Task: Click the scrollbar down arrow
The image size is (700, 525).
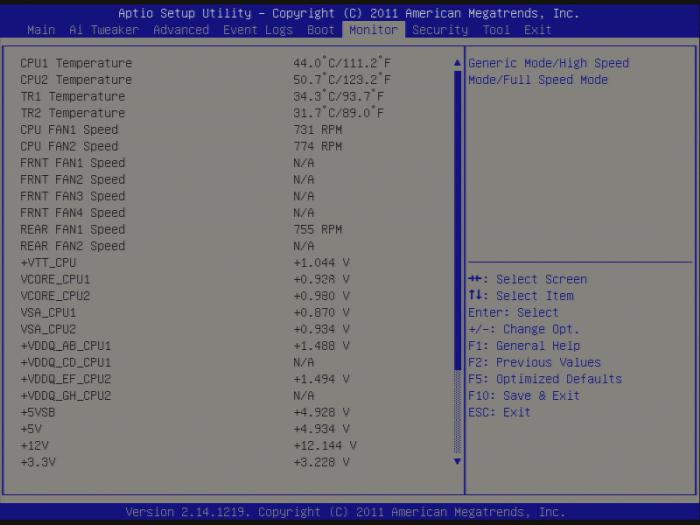Action: (x=458, y=461)
